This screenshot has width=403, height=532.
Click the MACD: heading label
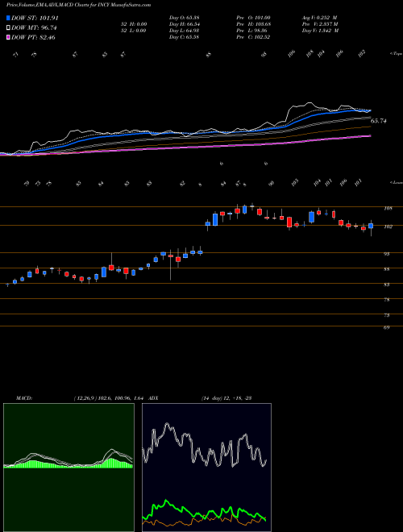(24, 397)
